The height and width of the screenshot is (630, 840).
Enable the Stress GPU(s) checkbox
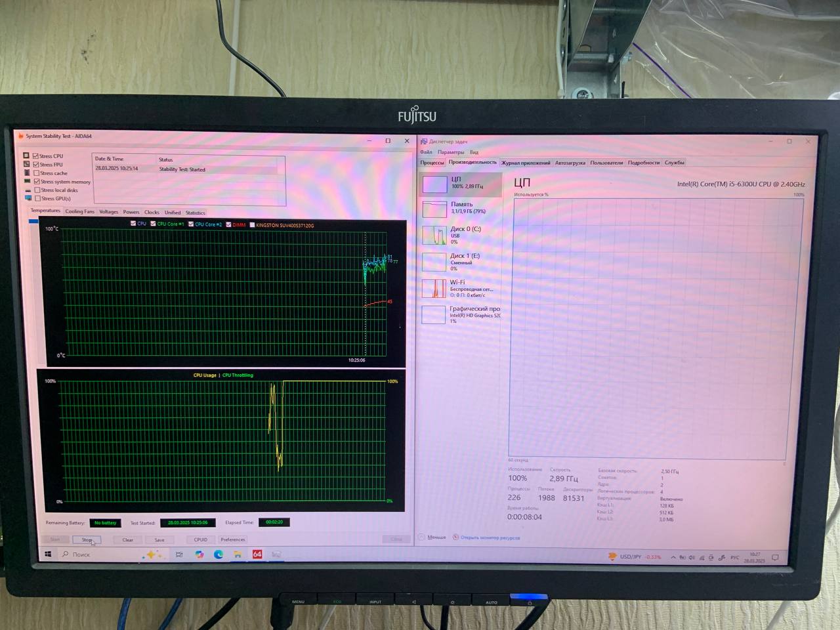tap(37, 198)
